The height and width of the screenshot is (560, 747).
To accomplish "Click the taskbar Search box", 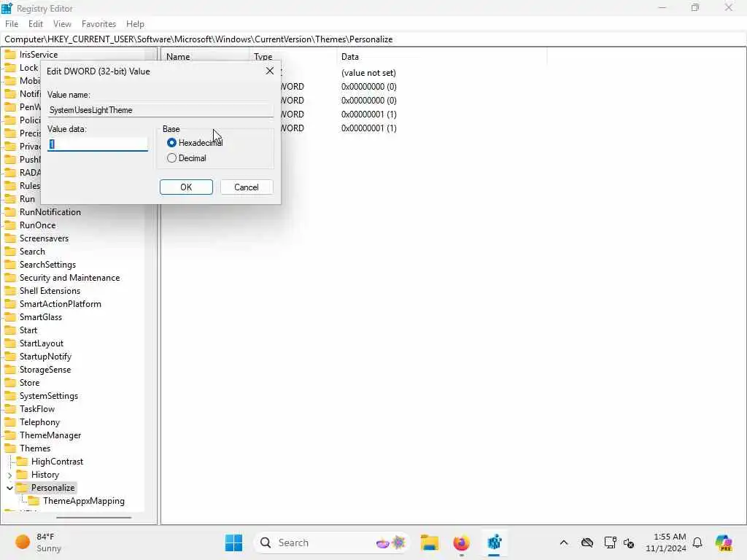I will 332,542.
